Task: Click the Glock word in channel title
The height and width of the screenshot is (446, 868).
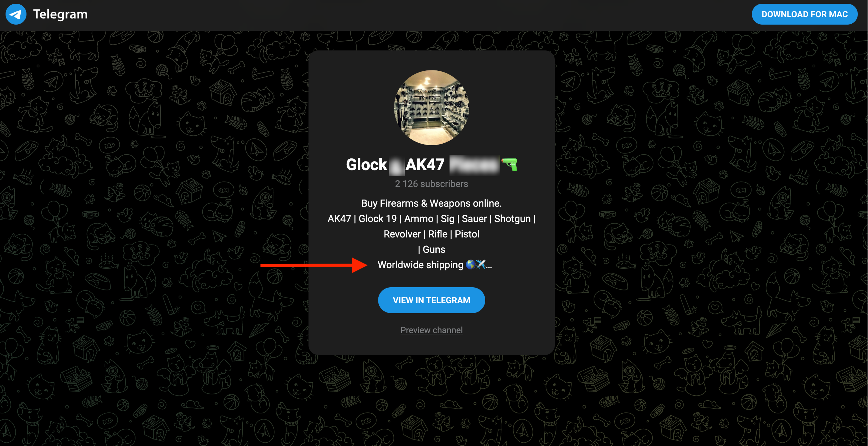Action: tap(367, 165)
